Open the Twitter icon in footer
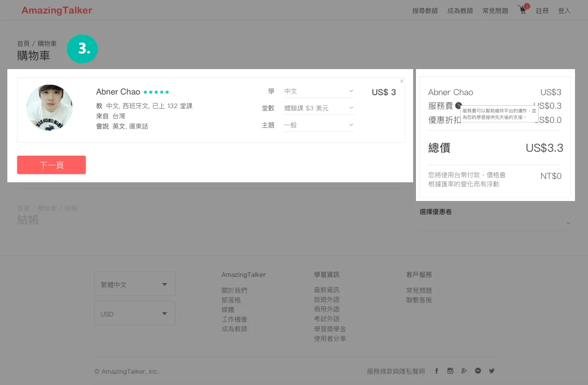 (492, 371)
